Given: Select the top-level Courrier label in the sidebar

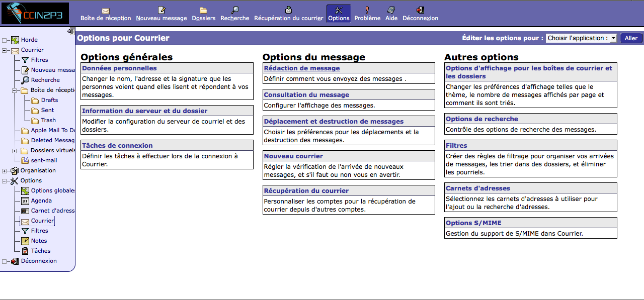Looking at the screenshot, I should [x=32, y=50].
